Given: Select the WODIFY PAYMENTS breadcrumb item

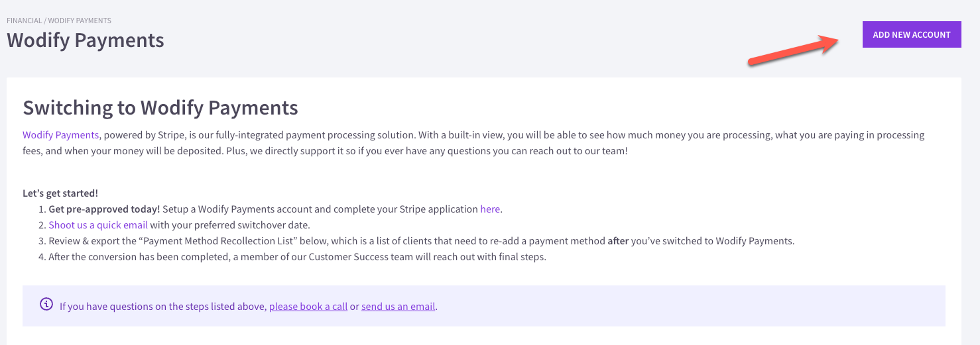Looking at the screenshot, I should (x=80, y=21).
